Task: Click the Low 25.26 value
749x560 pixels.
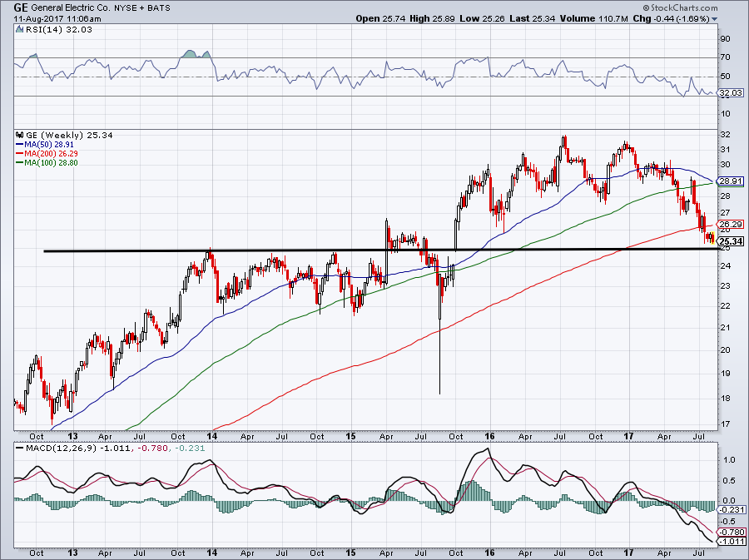Action: pos(482,18)
